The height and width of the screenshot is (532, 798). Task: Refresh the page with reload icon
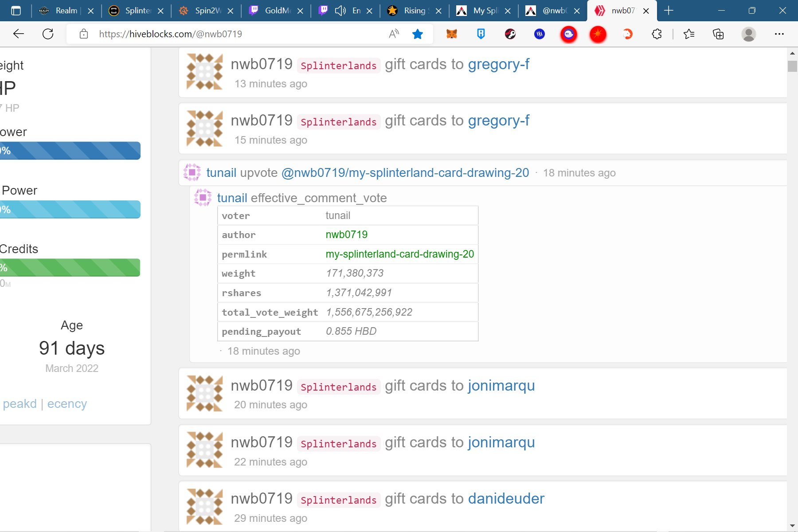(48, 34)
